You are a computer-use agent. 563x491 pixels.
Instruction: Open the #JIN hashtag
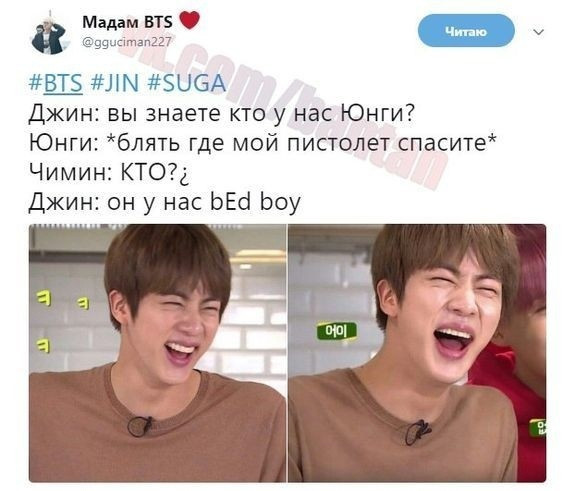114,83
